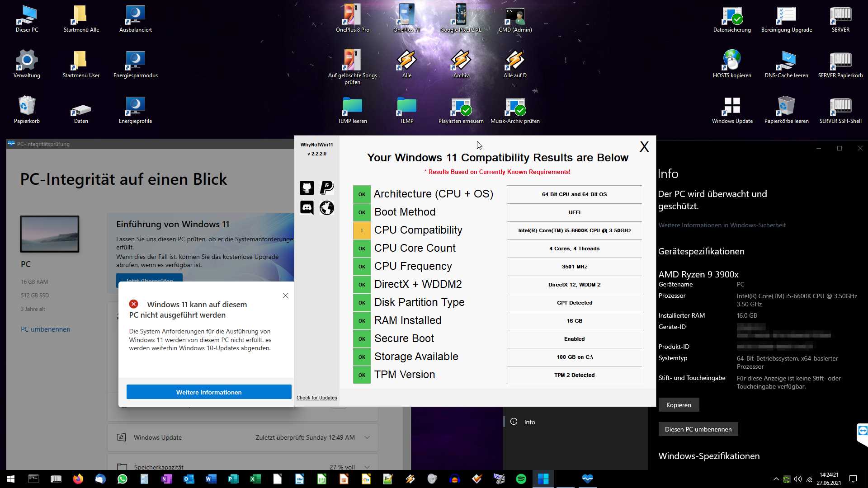Open the Windows Start button
The height and width of the screenshot is (488, 868).
pyautogui.click(x=11, y=479)
